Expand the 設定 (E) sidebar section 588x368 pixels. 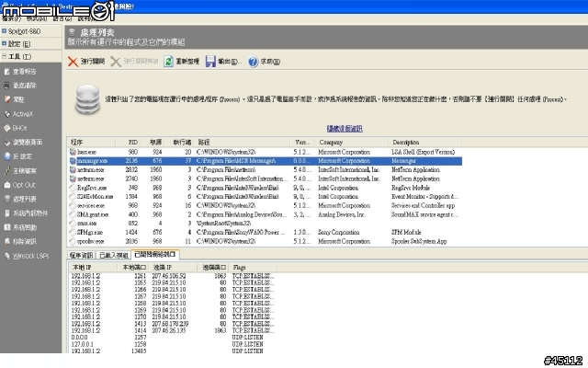(x=4, y=44)
